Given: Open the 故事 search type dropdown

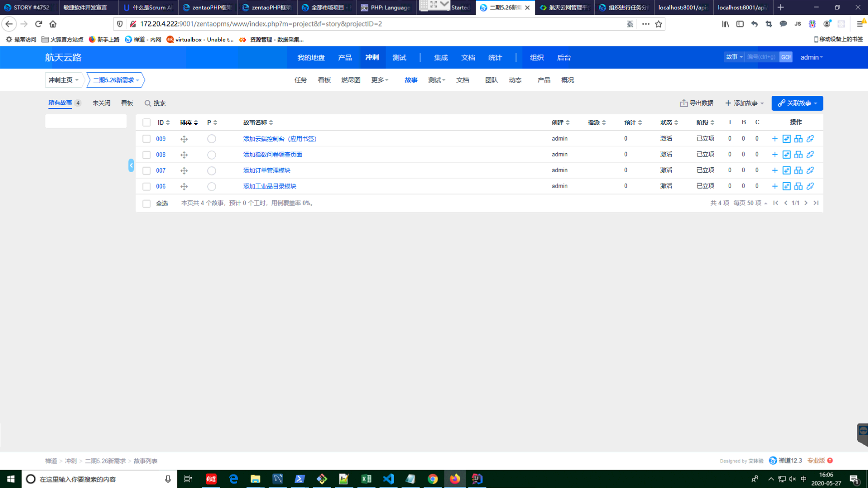Looking at the screenshot, I should (x=734, y=57).
